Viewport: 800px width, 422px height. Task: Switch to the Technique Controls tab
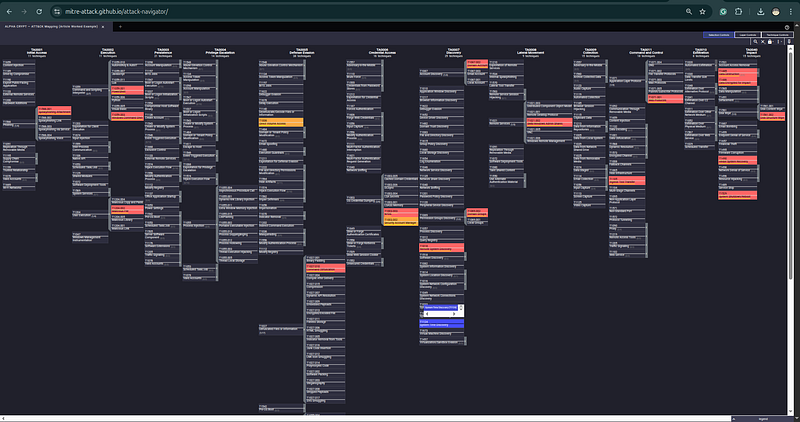click(x=778, y=35)
